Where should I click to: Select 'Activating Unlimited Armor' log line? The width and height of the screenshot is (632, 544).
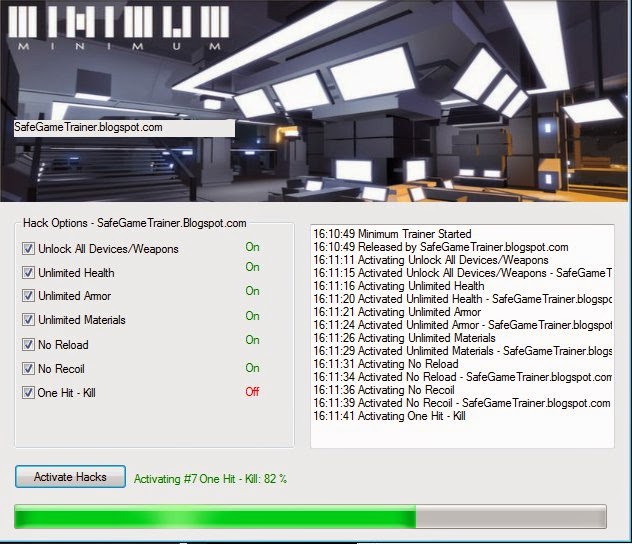[397, 311]
